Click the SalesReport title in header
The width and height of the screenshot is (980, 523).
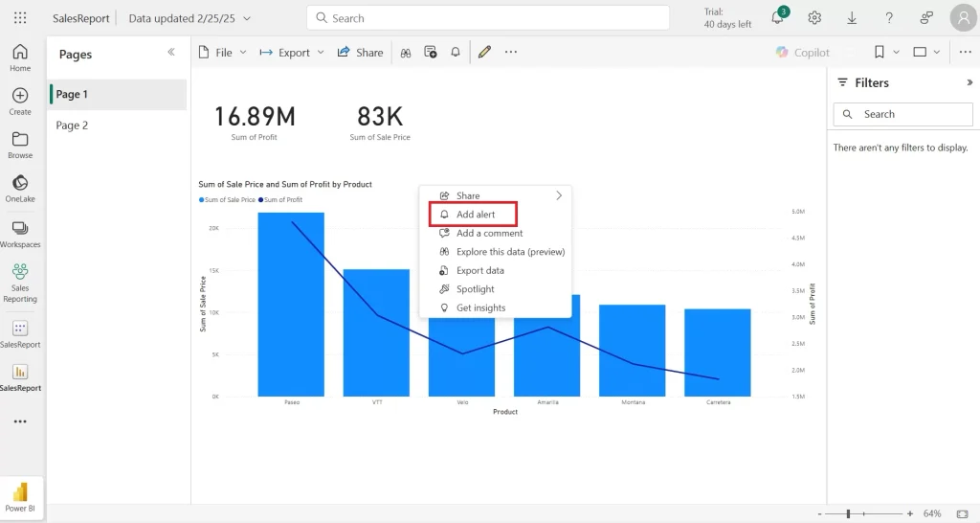click(80, 18)
